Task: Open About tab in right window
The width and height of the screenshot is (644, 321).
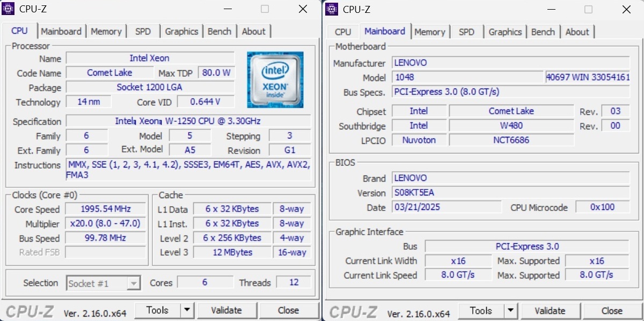Action: [577, 32]
